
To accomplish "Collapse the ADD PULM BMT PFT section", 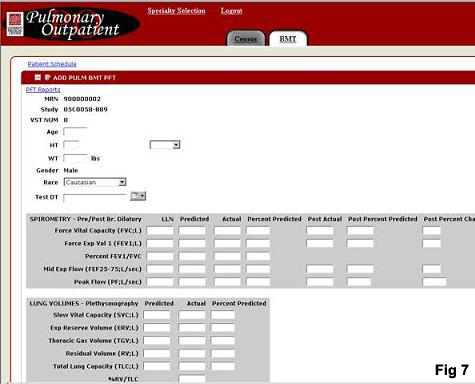I will pos(38,77).
